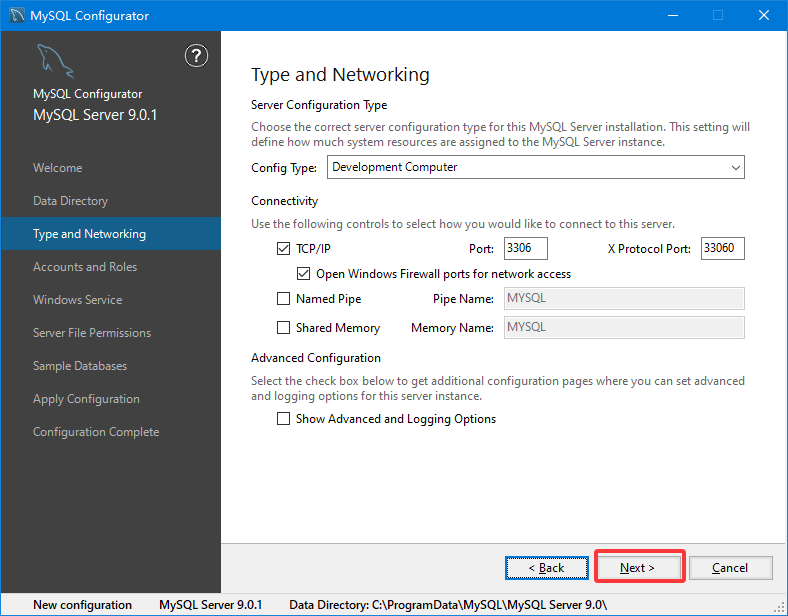Click 'MySQL Server 9.0.1' in status bar

[x=211, y=605]
